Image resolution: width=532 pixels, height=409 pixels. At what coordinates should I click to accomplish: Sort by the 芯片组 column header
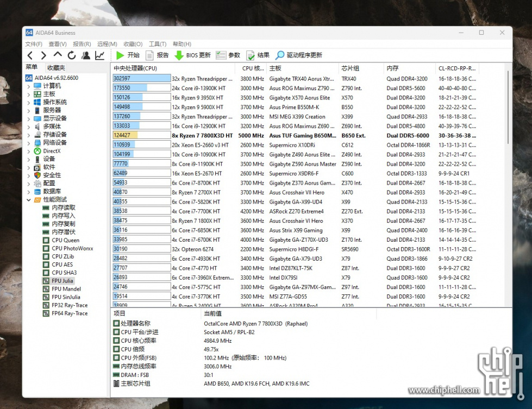(361, 68)
